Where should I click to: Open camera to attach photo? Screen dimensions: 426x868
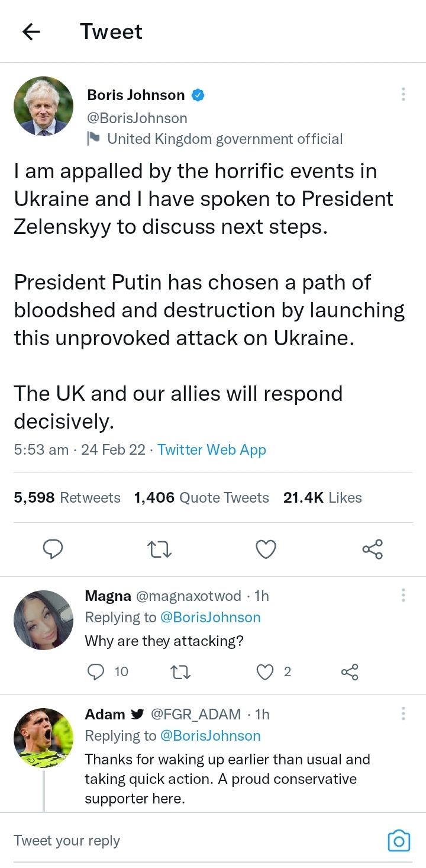pyautogui.click(x=398, y=841)
